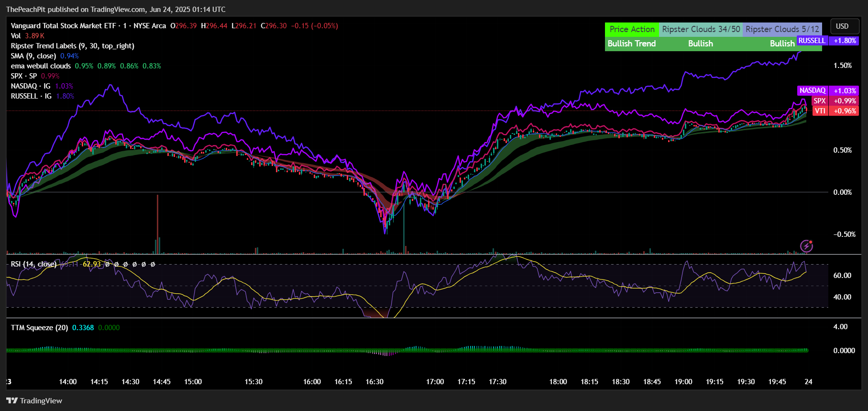Click the +1.80% RUSSELL price label
868x411 pixels.
(845, 41)
